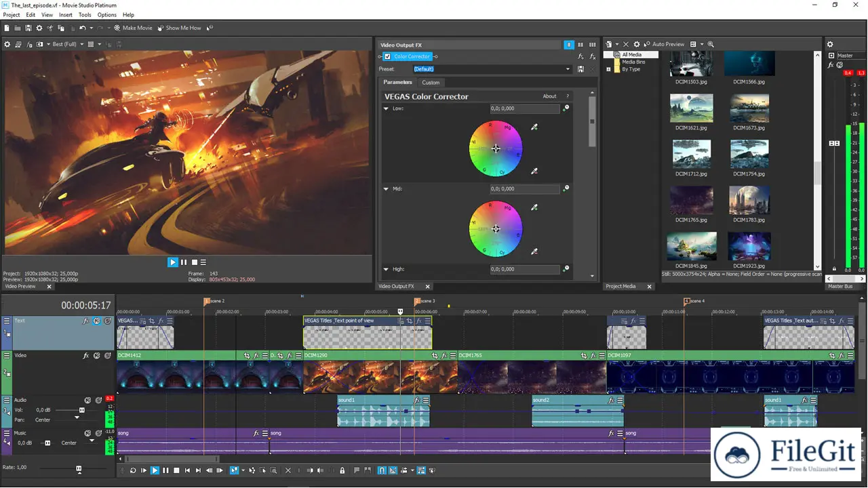Click the Mid color wheel
Viewport: 868px width, 488px height.
coord(496,229)
